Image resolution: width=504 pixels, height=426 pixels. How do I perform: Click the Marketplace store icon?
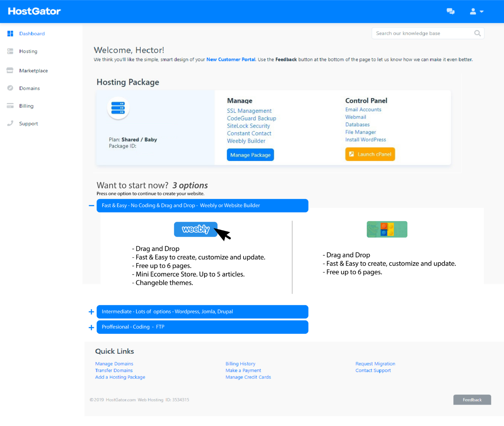pos(10,71)
